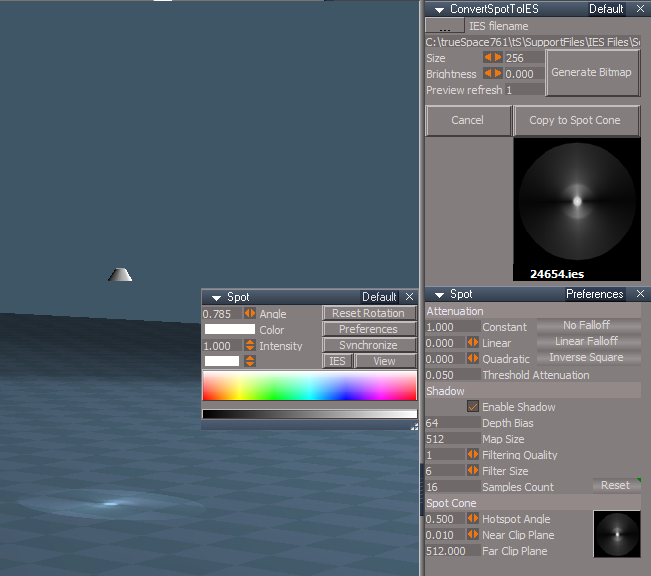Adjust the Filtering Quality arrows
This screenshot has width=651, height=576.
click(472, 454)
